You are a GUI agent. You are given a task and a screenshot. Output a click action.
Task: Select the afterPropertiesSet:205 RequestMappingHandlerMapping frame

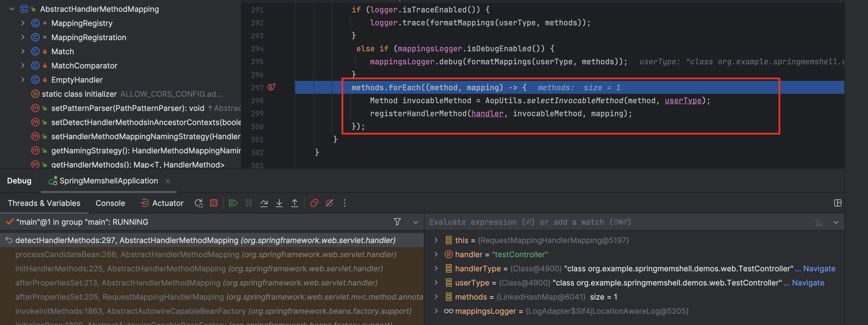point(212,297)
